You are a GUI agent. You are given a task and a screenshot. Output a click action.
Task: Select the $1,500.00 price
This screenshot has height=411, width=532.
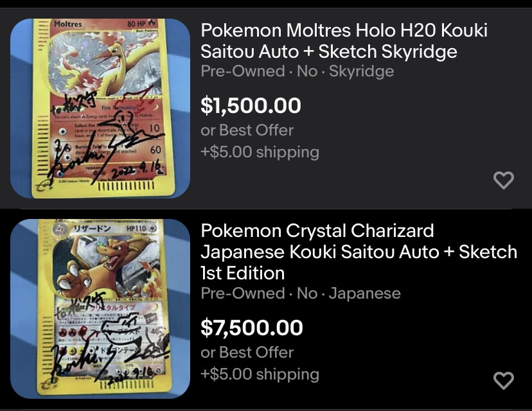point(251,105)
